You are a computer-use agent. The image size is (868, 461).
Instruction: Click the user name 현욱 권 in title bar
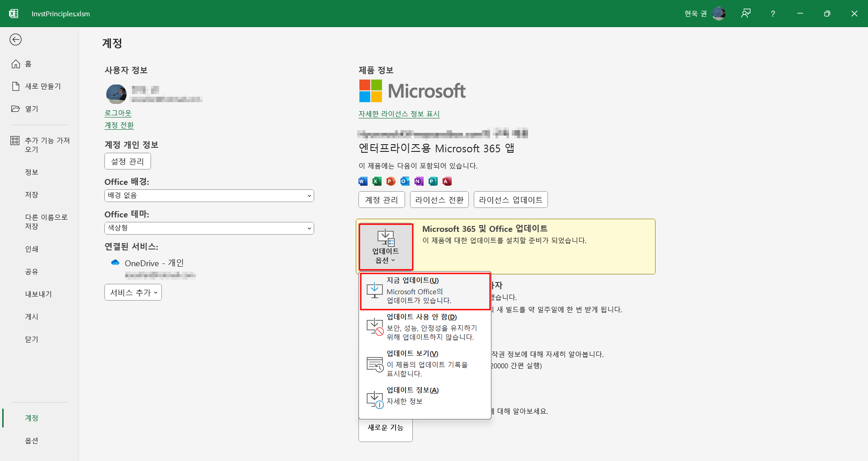[x=696, y=14]
